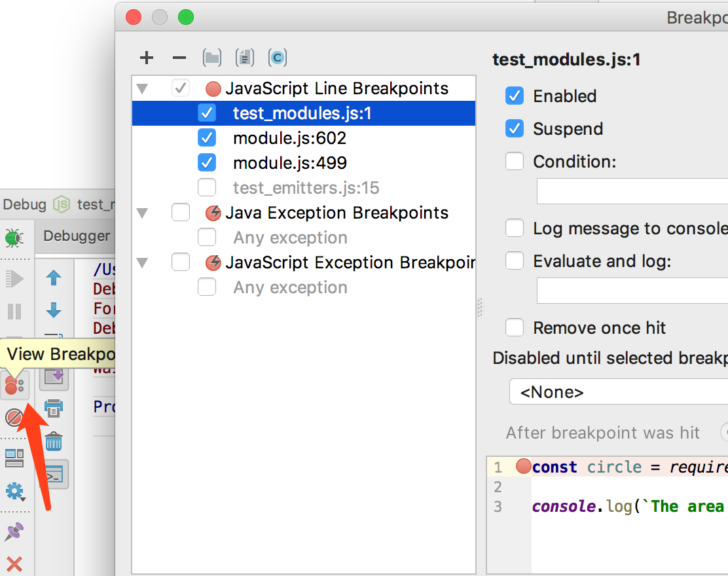
Task: Click the green Rerun debug bug icon
Action: tap(13, 237)
